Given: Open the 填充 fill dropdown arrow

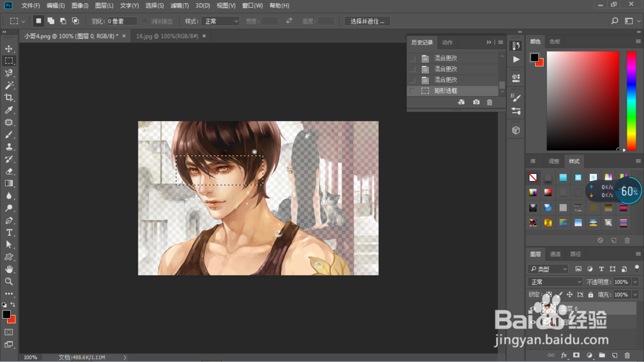Looking at the screenshot, I should pos(636,294).
